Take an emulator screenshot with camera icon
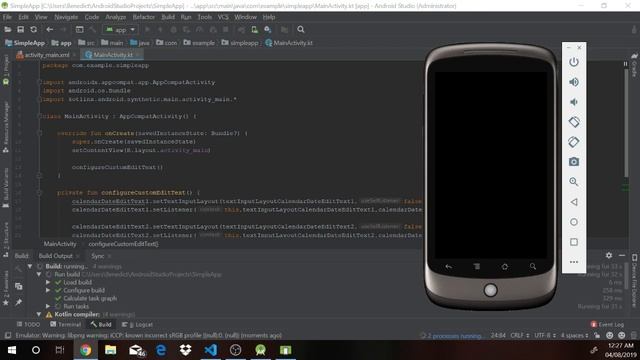 pos(574,162)
